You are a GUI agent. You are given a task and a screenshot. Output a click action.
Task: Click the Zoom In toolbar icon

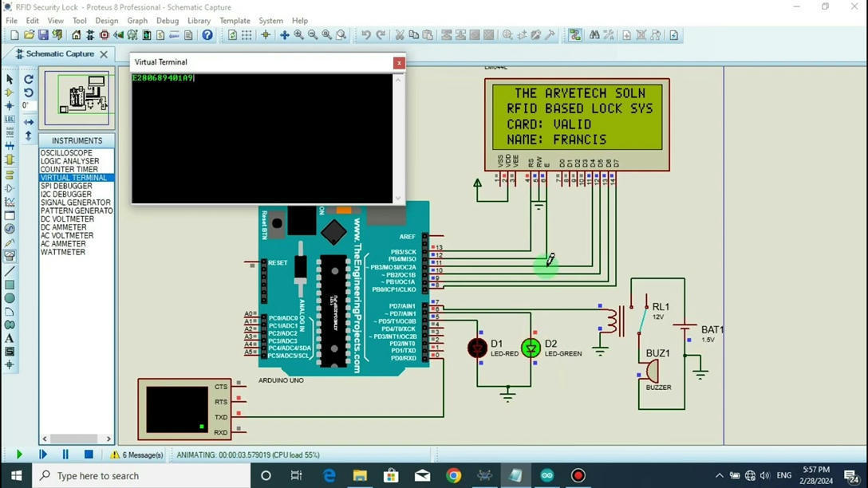click(x=299, y=35)
